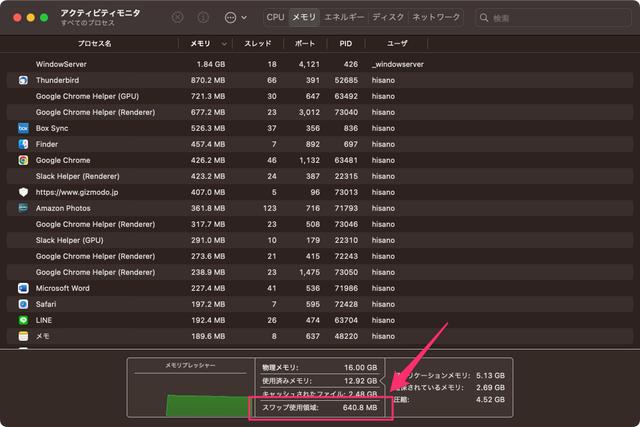Select the Thunderbird app icon in list
Viewport: 640px width, 427px height.
[x=23, y=80]
